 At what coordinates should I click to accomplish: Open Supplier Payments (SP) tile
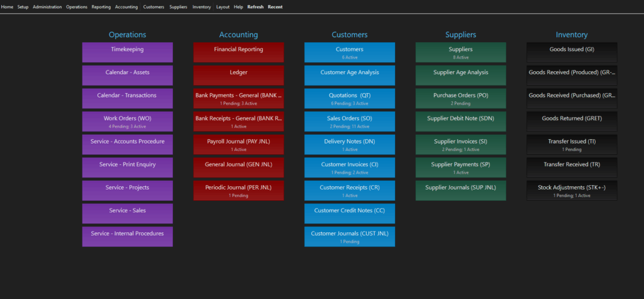click(x=460, y=167)
